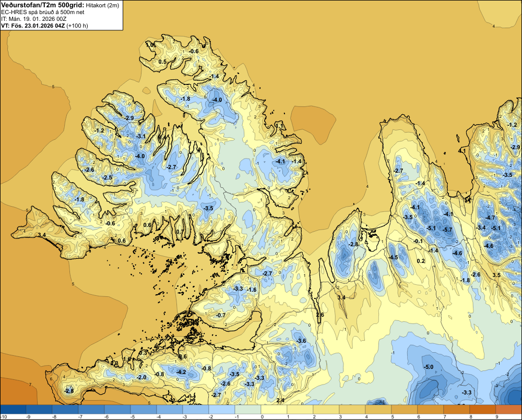This screenshot has width=522, height=420.
Task: Click the '-0.1' temperature value
Action: pyautogui.click(x=418, y=241)
